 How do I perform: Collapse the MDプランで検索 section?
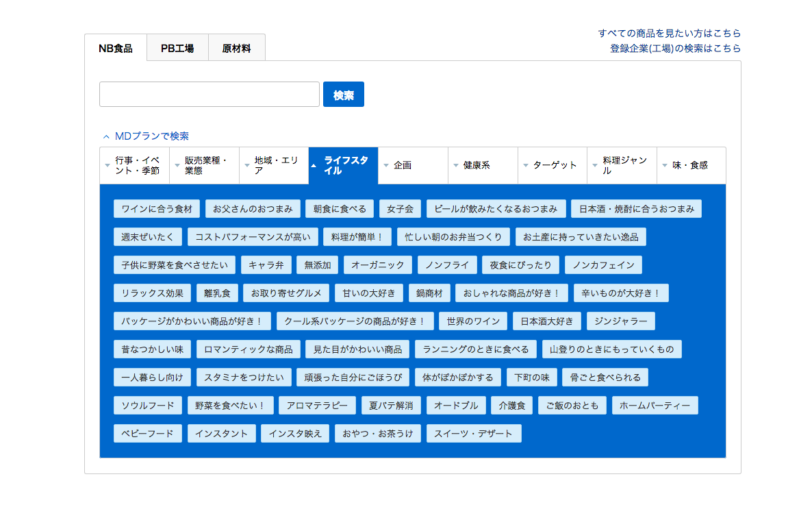click(146, 136)
